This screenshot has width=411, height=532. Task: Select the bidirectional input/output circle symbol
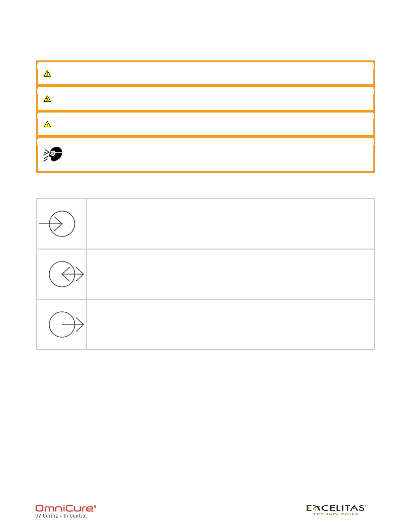pos(66,274)
